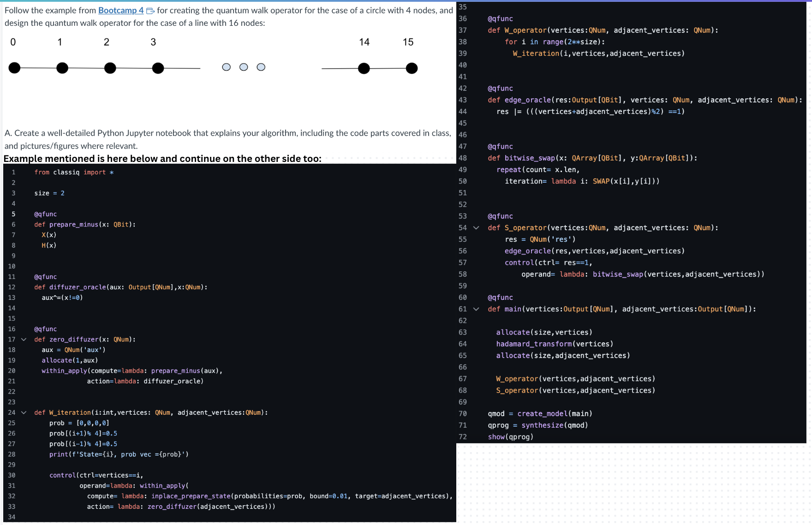Click the 'qprog = synthesize(qmod)' line

point(538,425)
